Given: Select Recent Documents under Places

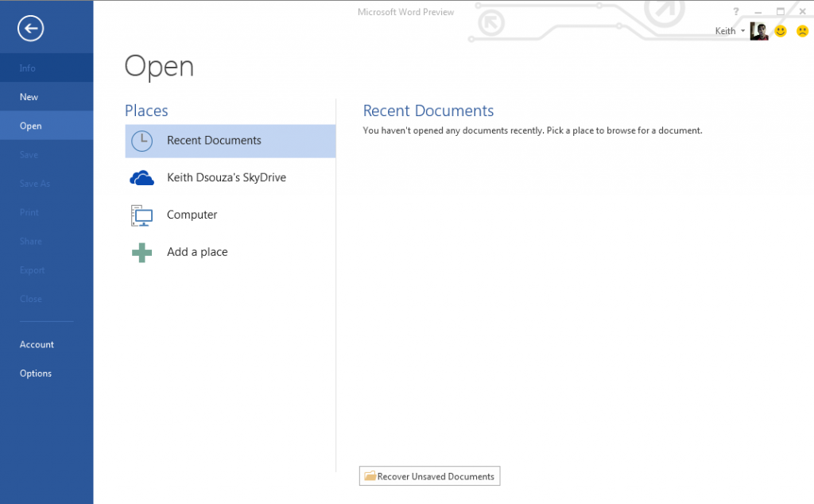Looking at the screenshot, I should point(231,141).
